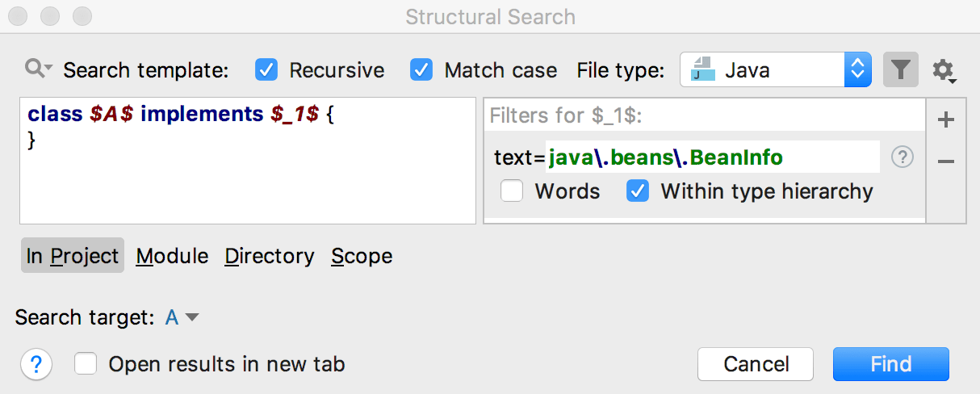Click the Java file type icon
980x394 pixels.
point(703,70)
